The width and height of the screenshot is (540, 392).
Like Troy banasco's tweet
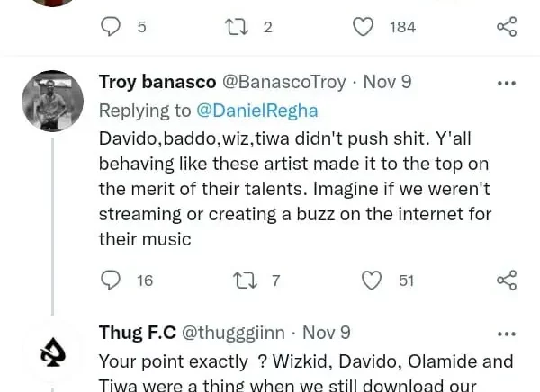point(372,281)
